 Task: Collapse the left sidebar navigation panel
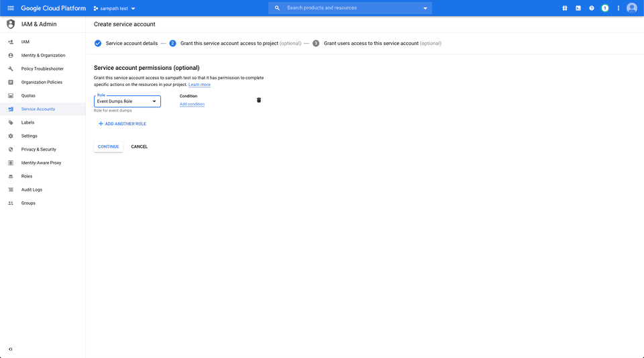pos(10,349)
